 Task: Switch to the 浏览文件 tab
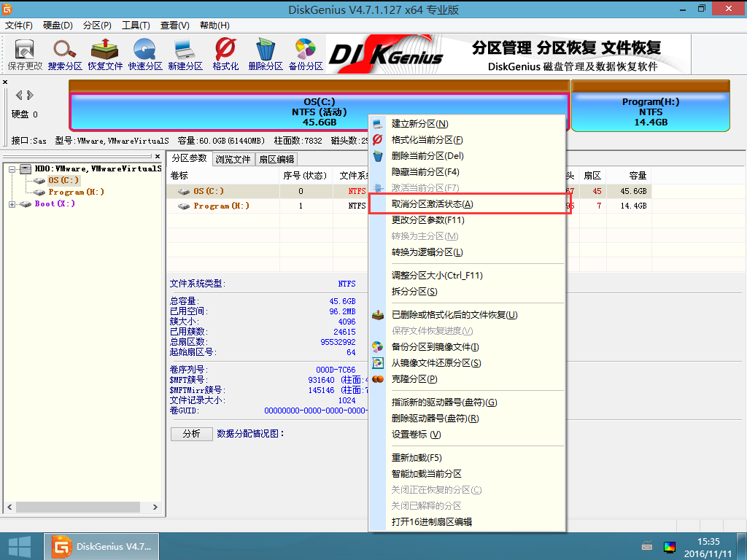click(233, 159)
